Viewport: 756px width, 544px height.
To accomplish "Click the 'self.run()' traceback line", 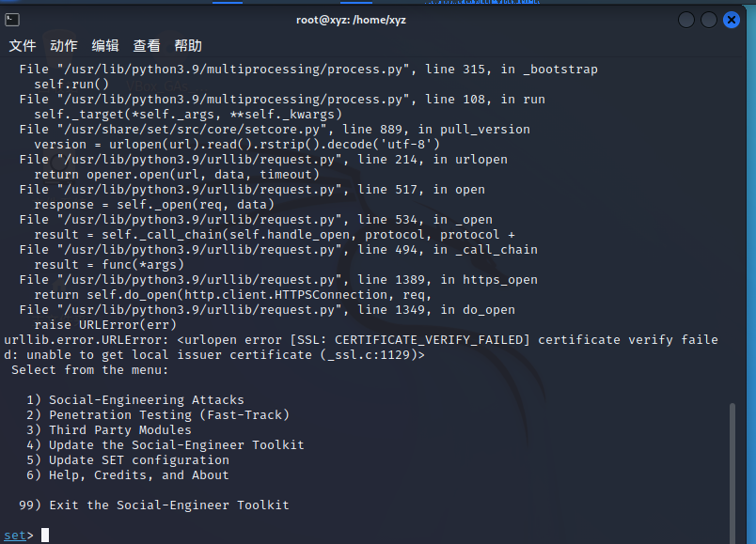I will (x=71, y=85).
